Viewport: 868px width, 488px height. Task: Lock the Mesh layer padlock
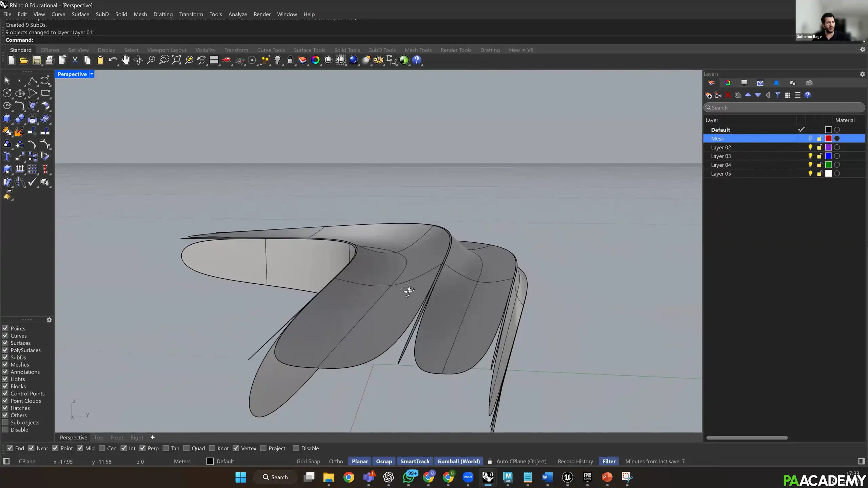[x=820, y=138]
